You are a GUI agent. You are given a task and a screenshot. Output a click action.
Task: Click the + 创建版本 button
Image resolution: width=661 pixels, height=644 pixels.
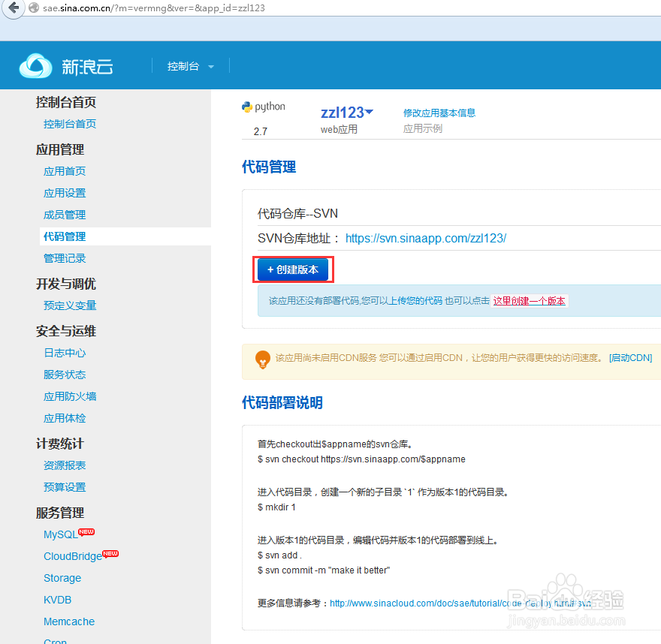[293, 269]
